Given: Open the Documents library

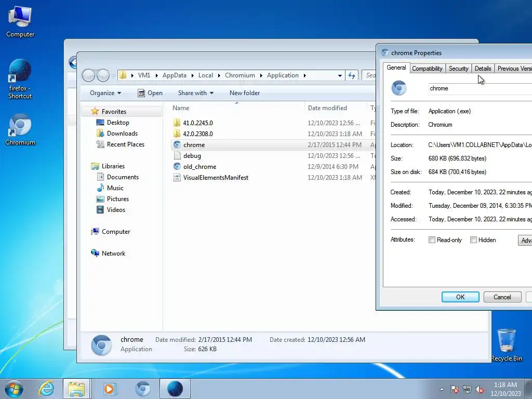Looking at the screenshot, I should [x=123, y=177].
